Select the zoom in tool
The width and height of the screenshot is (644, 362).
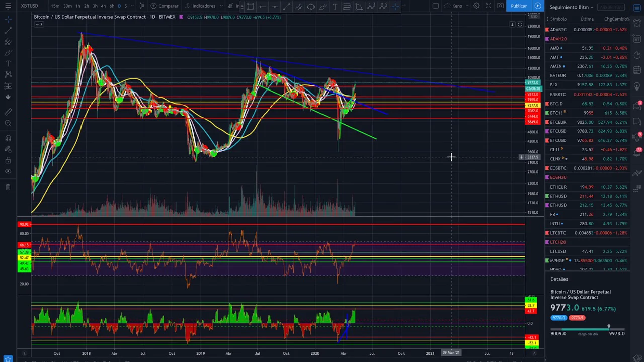(8, 123)
